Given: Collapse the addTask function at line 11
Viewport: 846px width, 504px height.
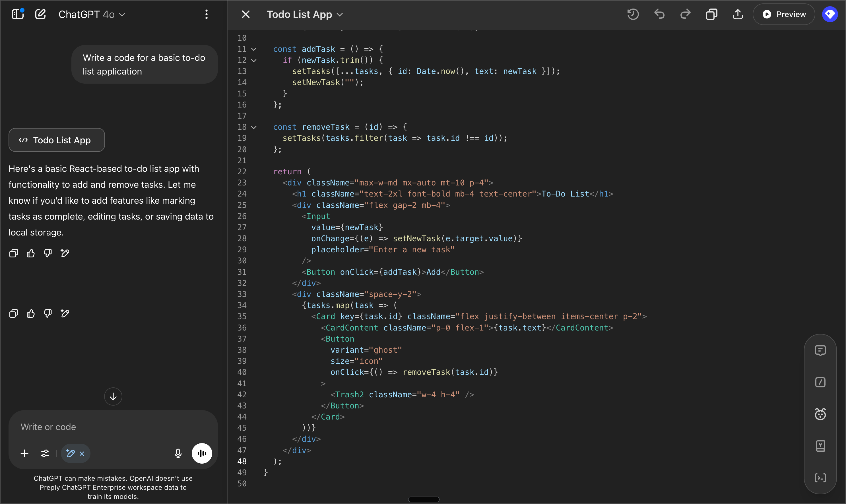Looking at the screenshot, I should tap(254, 49).
